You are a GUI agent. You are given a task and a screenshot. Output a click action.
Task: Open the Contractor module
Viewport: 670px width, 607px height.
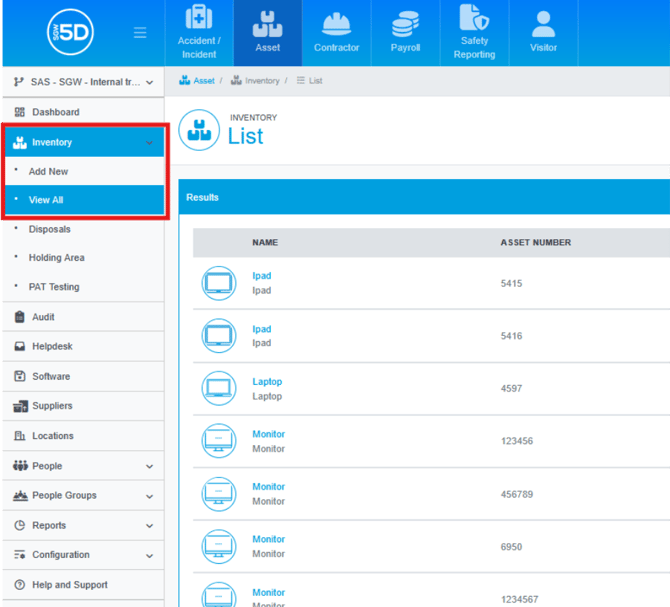(336, 32)
